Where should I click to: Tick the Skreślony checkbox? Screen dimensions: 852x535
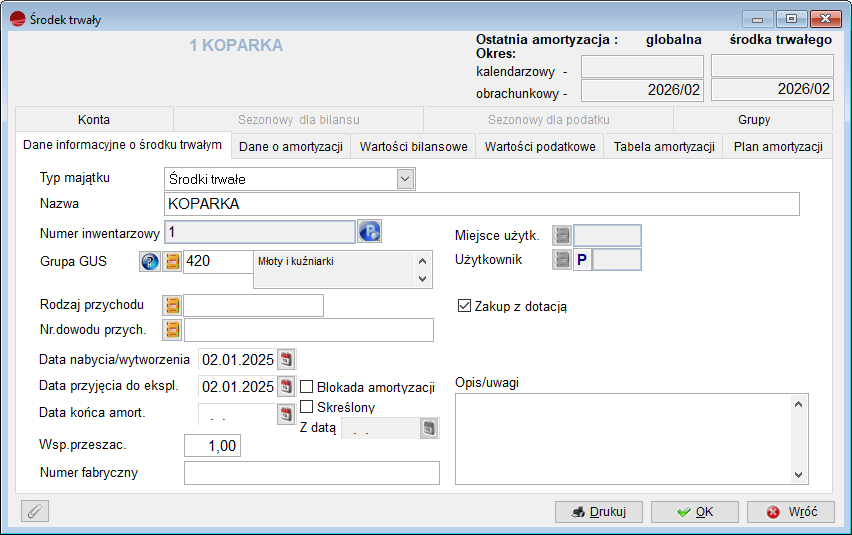(307, 407)
